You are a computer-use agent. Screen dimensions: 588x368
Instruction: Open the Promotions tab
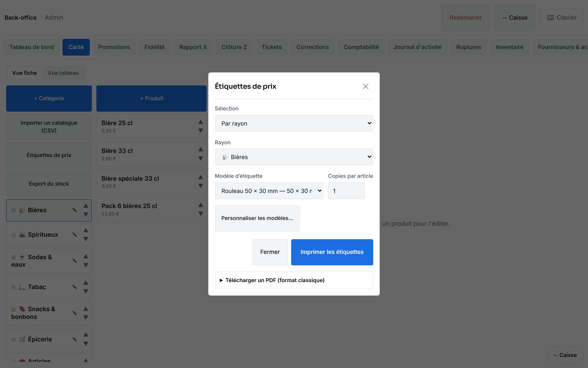(x=114, y=47)
